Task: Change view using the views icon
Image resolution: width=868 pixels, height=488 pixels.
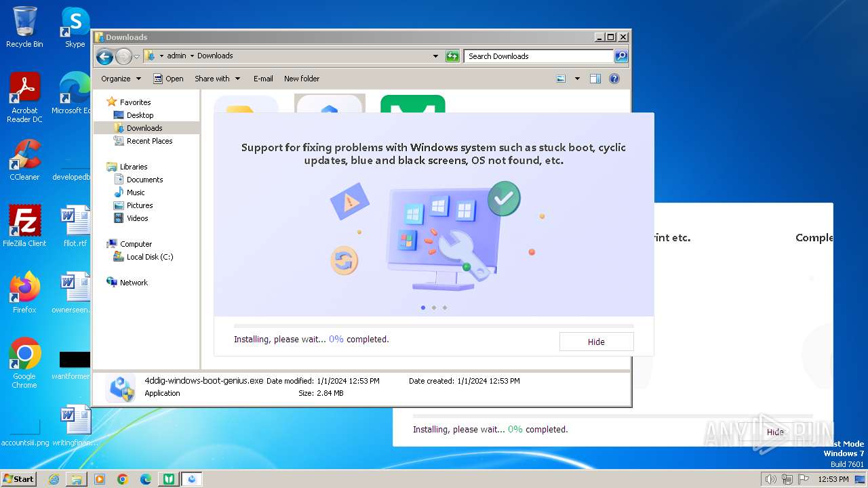Action: point(561,79)
